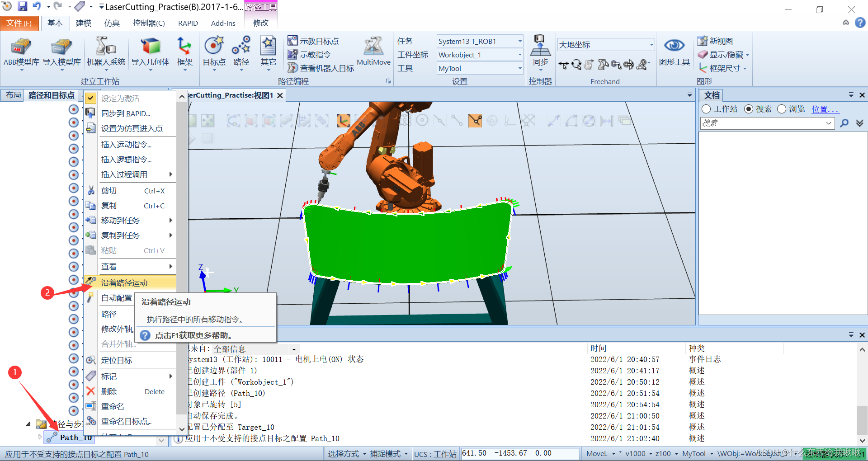
Task: Choose 删除 in context menu
Action: click(130, 391)
